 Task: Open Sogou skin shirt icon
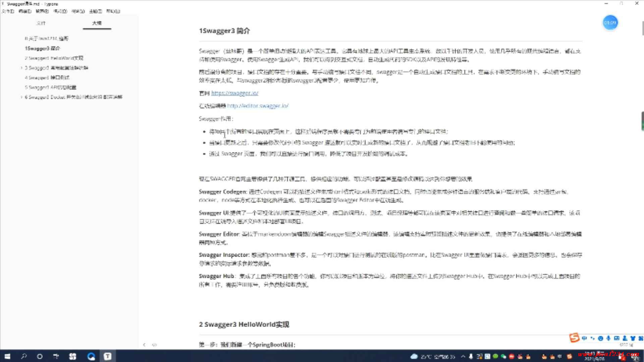click(x=633, y=338)
